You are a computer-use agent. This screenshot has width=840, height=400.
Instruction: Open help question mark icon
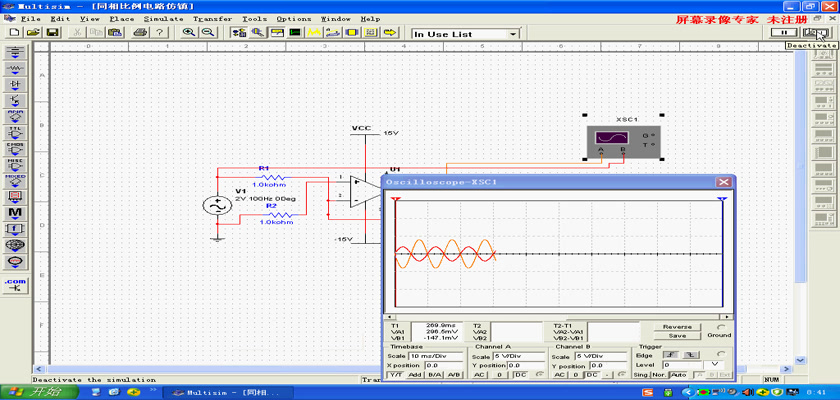tap(159, 33)
